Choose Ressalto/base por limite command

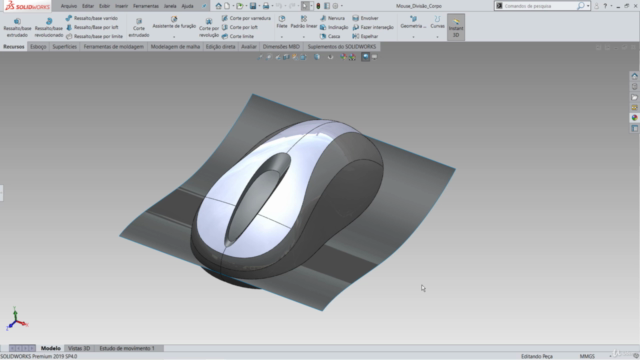pyautogui.click(x=94, y=36)
